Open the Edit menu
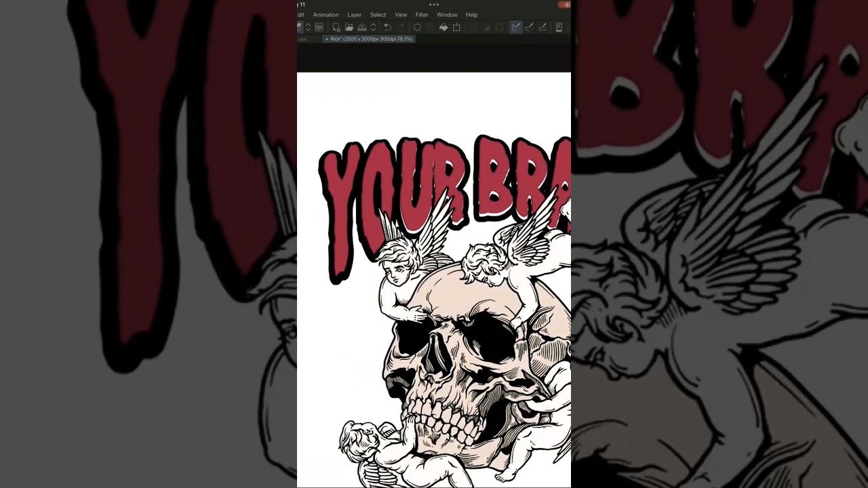Screen dimensions: 868x488 300,15
